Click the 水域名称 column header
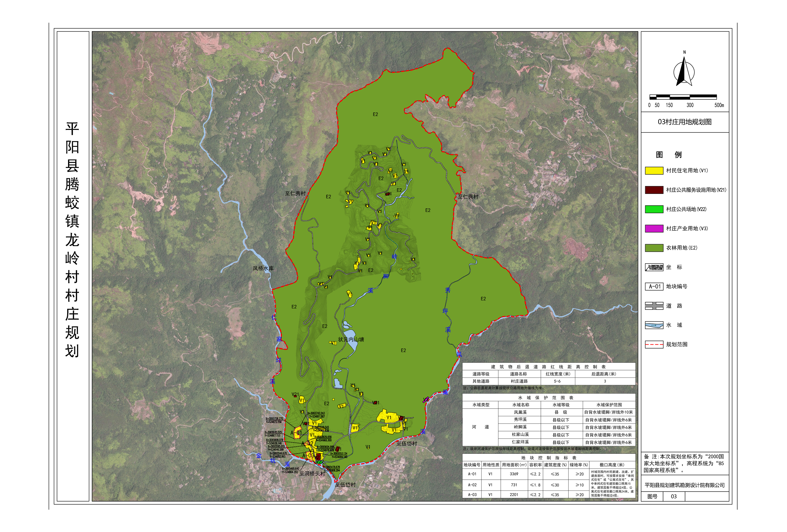The image size is (787, 532). pos(520,405)
